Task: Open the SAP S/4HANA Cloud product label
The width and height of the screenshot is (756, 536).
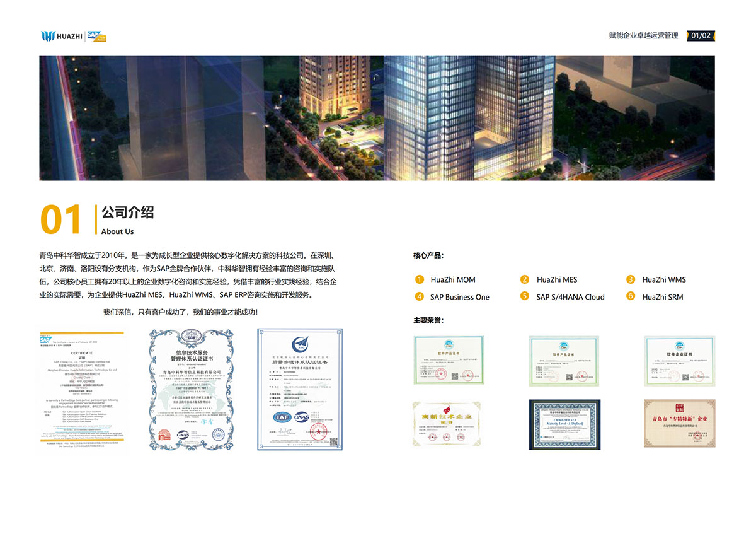Action: click(570, 297)
